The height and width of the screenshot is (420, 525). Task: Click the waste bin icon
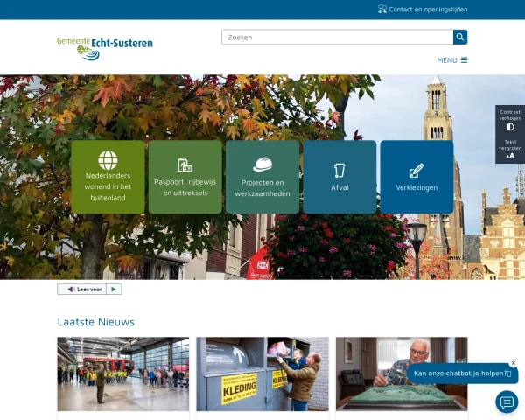click(x=339, y=170)
